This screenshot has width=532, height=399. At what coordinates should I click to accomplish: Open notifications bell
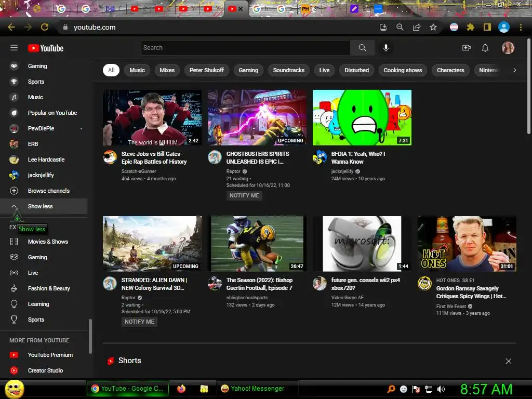(x=485, y=48)
